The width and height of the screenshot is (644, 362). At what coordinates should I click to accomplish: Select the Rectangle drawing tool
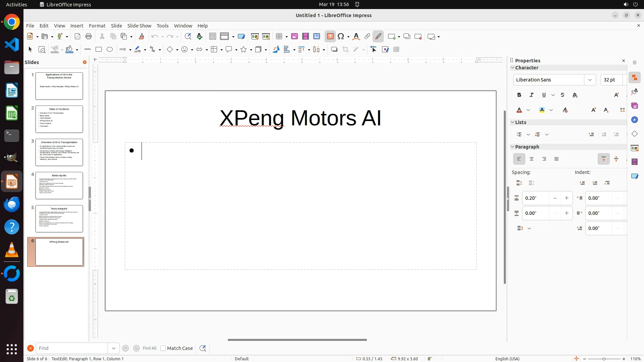tap(98, 50)
